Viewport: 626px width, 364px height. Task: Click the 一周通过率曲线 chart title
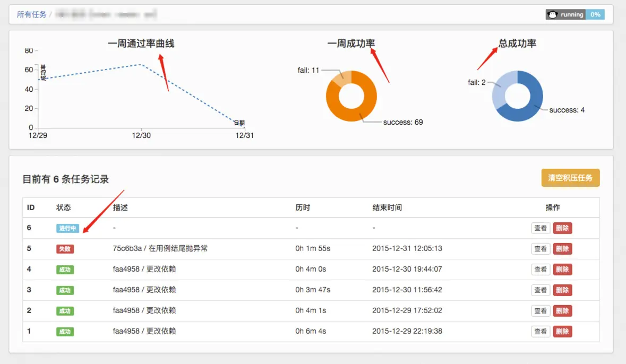141,44
